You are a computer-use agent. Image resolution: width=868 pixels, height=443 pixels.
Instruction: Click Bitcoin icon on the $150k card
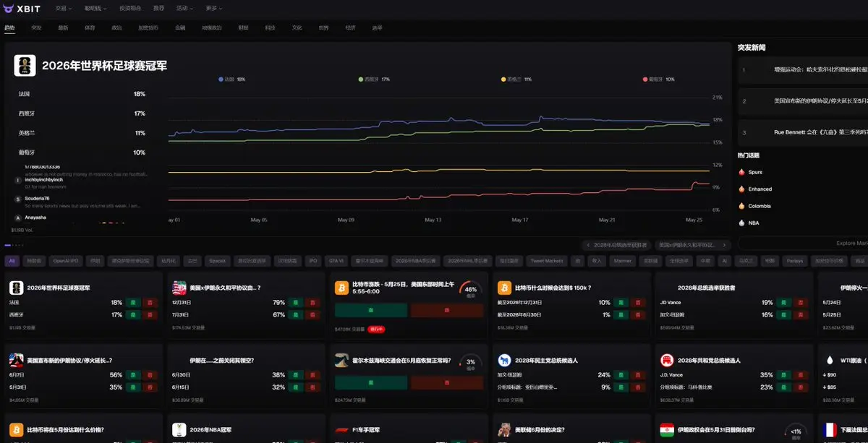[x=504, y=288]
